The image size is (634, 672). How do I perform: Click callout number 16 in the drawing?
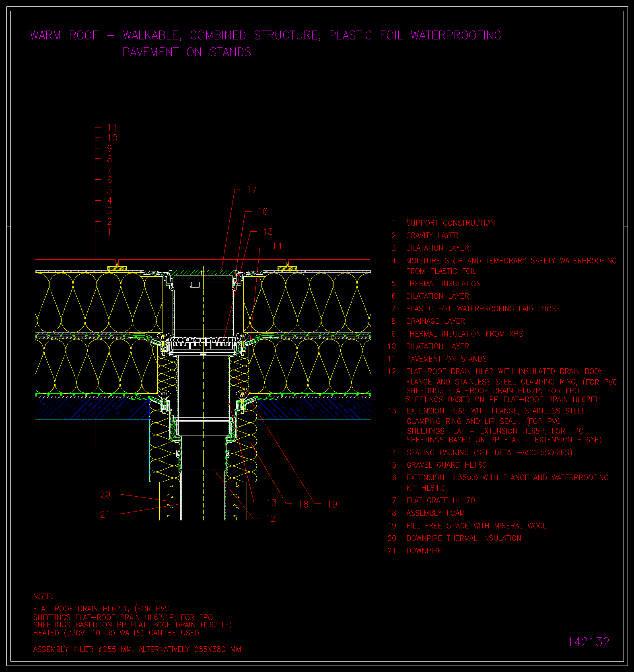[x=263, y=212]
